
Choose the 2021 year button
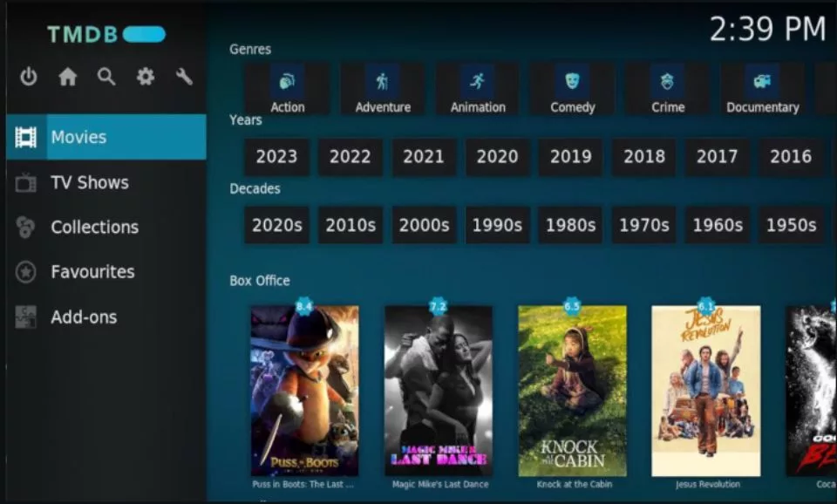(x=424, y=156)
